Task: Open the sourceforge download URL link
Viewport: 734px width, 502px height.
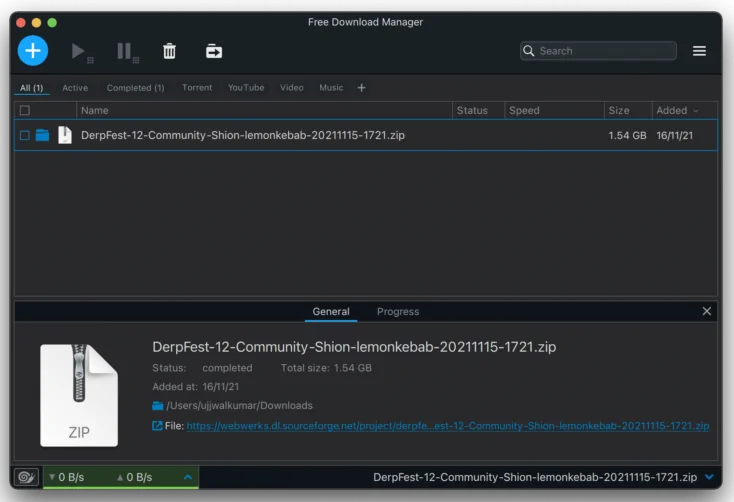Action: [x=448, y=426]
